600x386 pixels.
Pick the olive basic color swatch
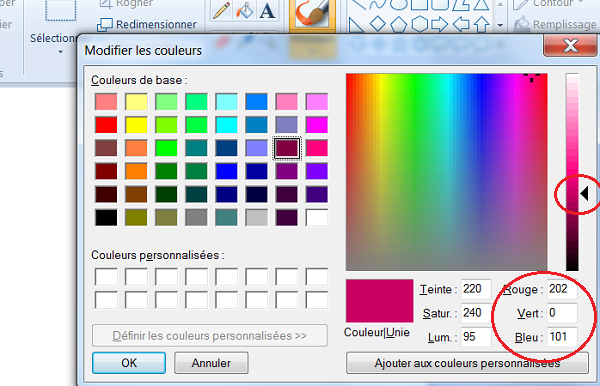click(136, 217)
